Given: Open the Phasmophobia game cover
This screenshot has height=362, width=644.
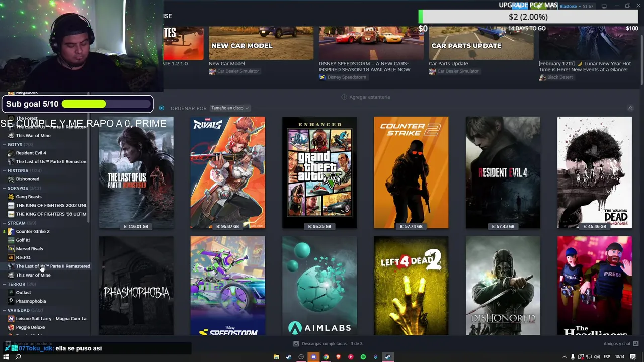Looking at the screenshot, I should coord(136,286).
